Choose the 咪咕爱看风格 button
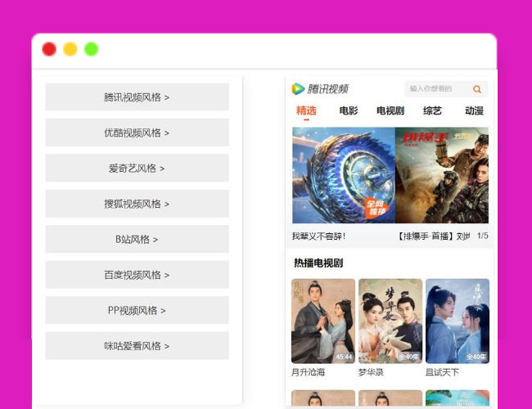Screen dimensions: 532x409 click(137, 345)
